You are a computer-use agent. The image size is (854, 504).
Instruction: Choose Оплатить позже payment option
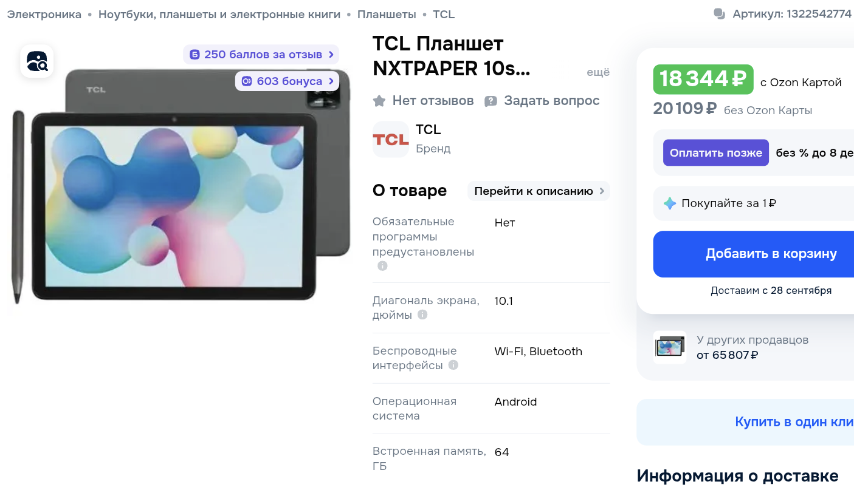coord(716,153)
